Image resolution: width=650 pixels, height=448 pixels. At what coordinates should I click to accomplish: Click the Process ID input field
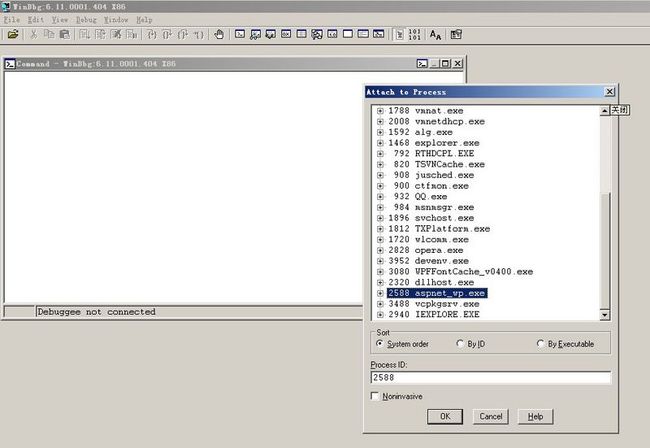point(490,378)
